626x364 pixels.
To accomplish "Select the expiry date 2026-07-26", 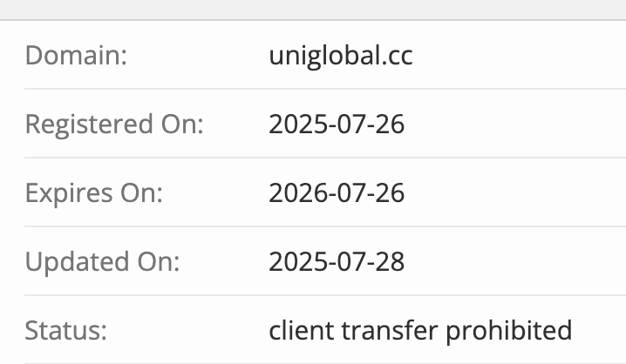I will point(337,193).
